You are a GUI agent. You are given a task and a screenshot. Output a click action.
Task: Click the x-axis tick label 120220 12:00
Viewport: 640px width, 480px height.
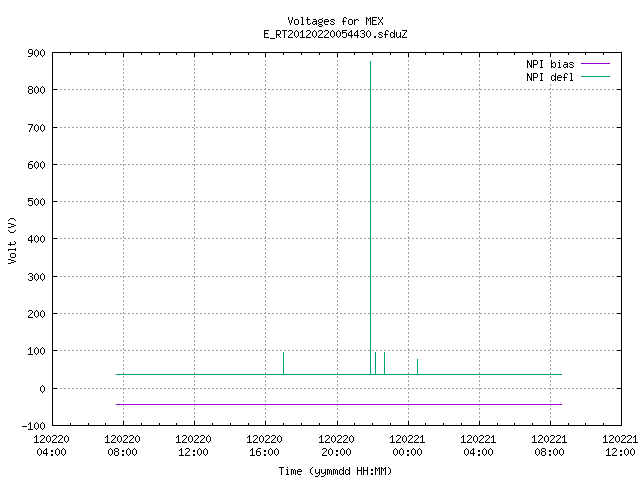[x=193, y=446]
